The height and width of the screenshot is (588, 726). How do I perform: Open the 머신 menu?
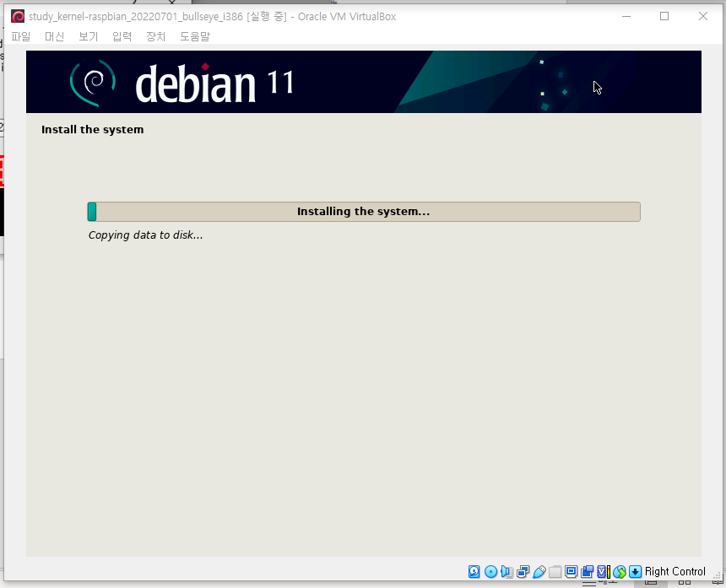(x=54, y=36)
